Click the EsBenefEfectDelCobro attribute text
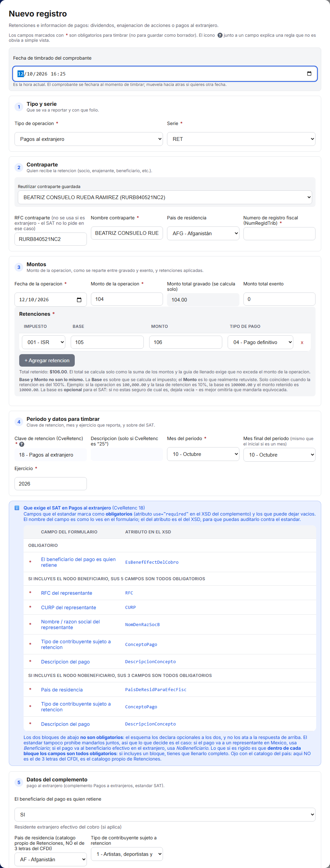 [x=152, y=562]
